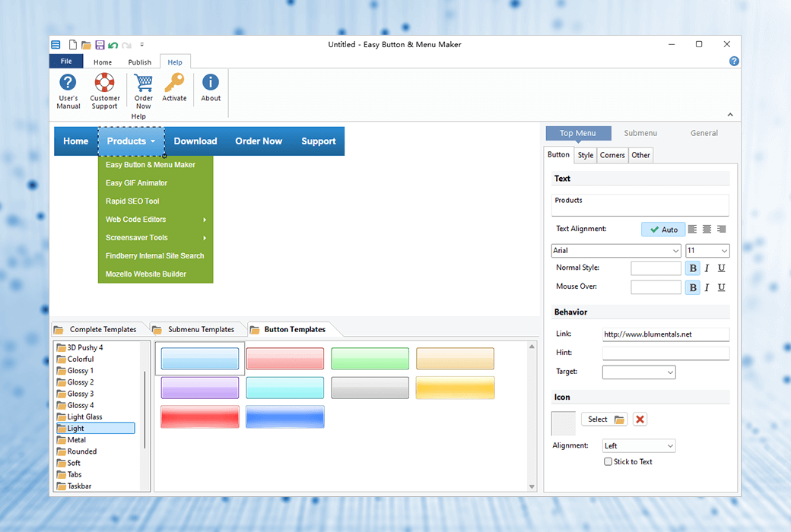Screen dimensions: 791x532
Task: Toggle Italic for Normal Style
Action: click(x=707, y=268)
